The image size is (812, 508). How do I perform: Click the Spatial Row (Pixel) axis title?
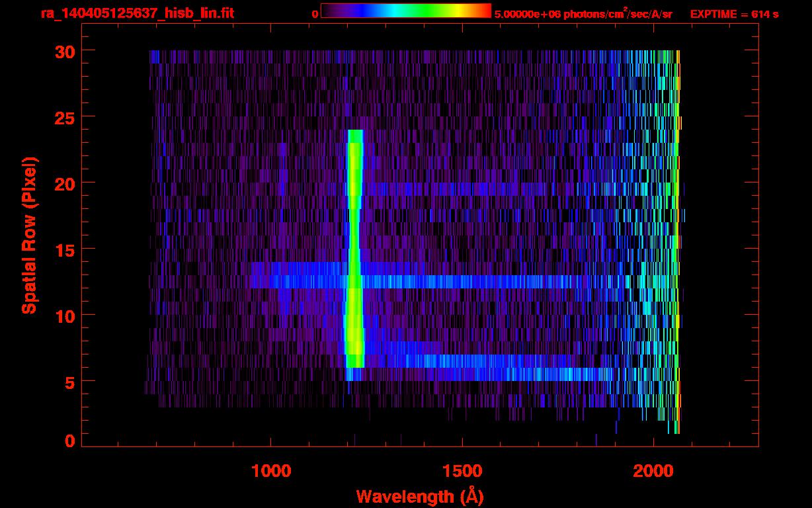coord(29,235)
